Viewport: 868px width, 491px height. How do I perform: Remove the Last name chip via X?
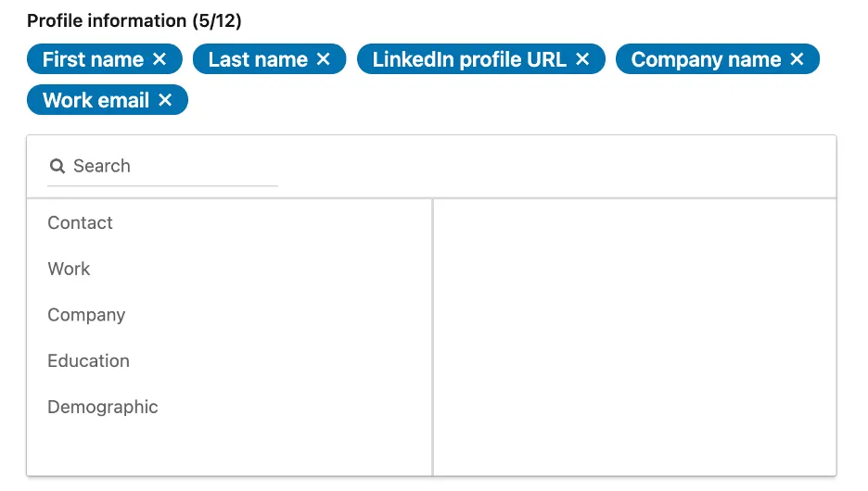(323, 59)
